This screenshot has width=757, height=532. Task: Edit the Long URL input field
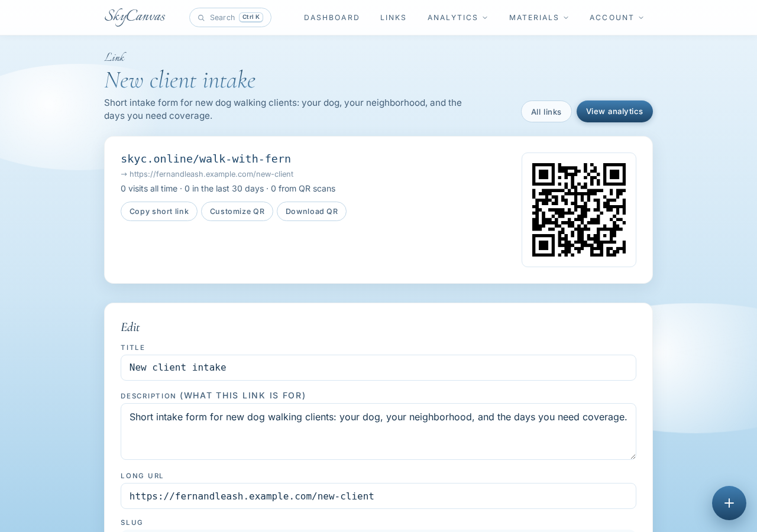pyautogui.click(x=378, y=496)
